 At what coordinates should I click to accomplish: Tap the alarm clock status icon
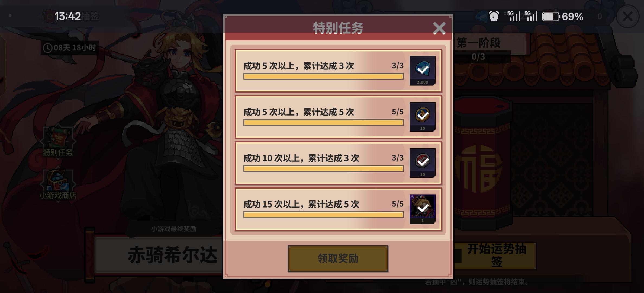coord(494,16)
